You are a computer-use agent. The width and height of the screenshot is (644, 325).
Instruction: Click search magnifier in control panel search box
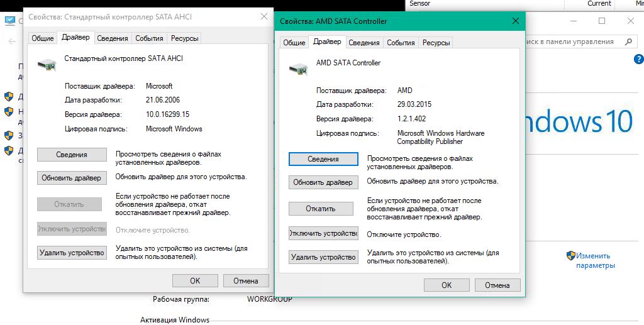click(628, 41)
